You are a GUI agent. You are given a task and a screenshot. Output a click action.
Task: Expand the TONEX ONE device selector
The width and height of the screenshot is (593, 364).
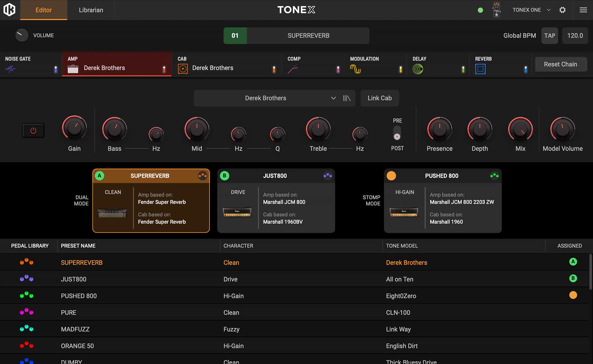(531, 10)
